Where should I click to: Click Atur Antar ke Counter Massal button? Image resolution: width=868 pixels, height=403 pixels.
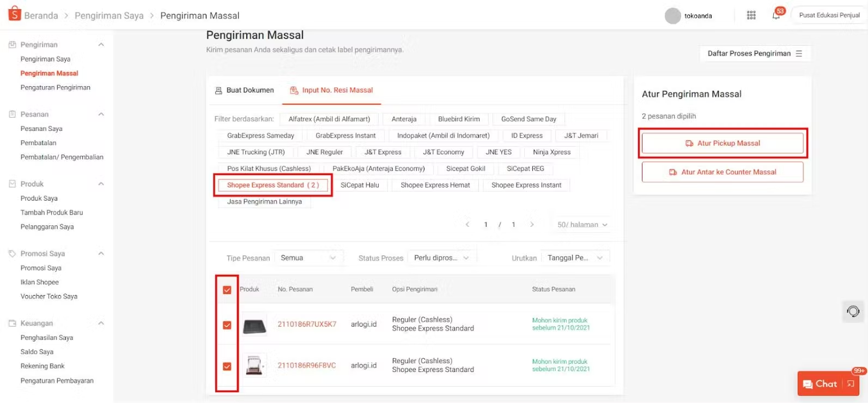723,172
